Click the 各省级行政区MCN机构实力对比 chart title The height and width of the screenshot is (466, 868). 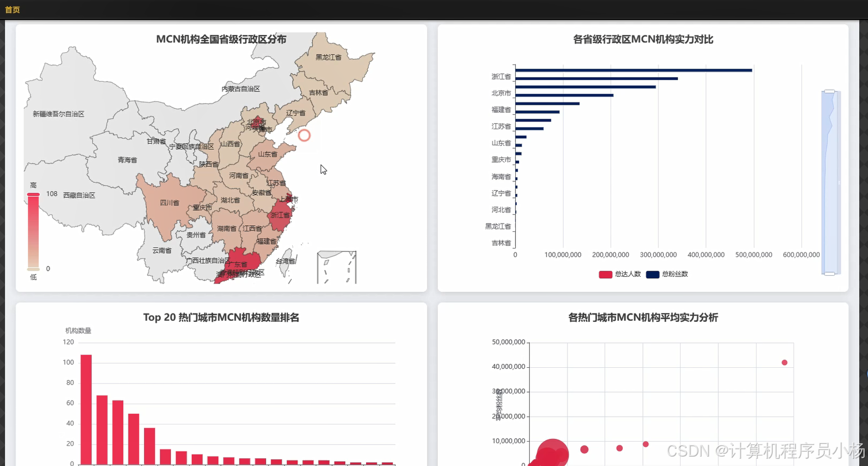(x=643, y=39)
